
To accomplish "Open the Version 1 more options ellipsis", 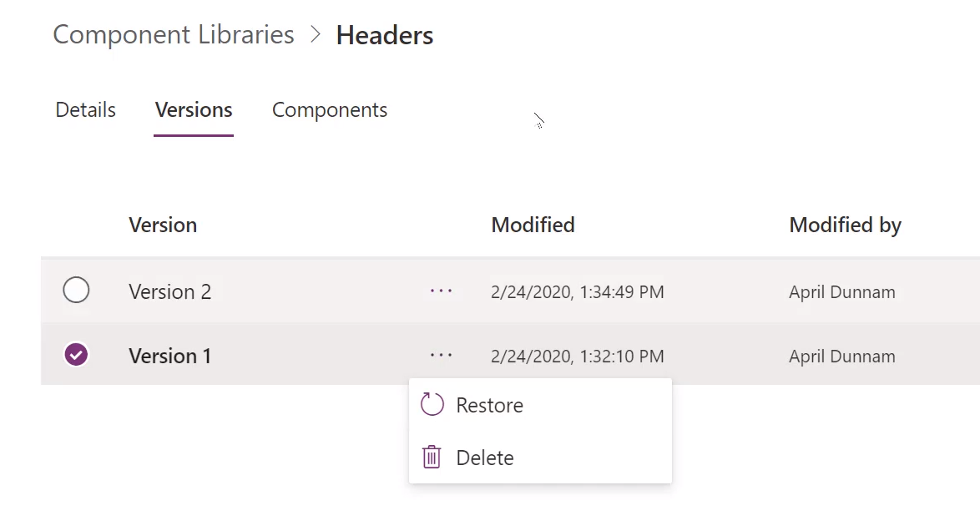I will click(x=441, y=355).
